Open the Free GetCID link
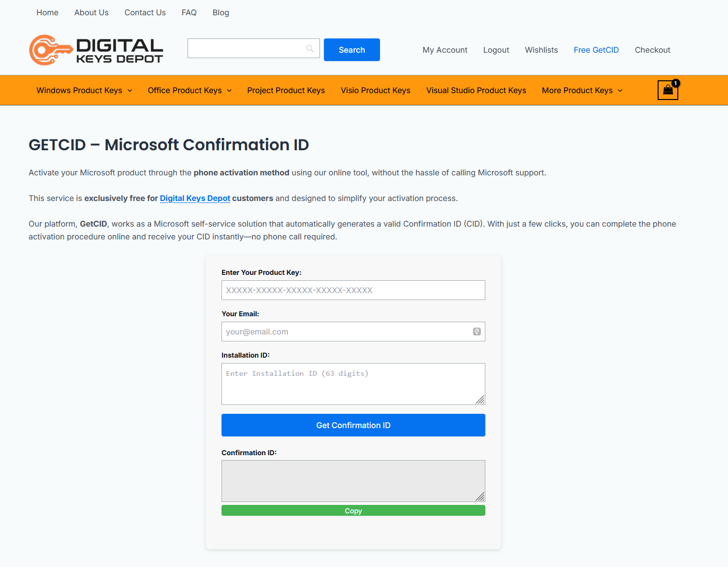Screen dimensions: 728x567 596,50
